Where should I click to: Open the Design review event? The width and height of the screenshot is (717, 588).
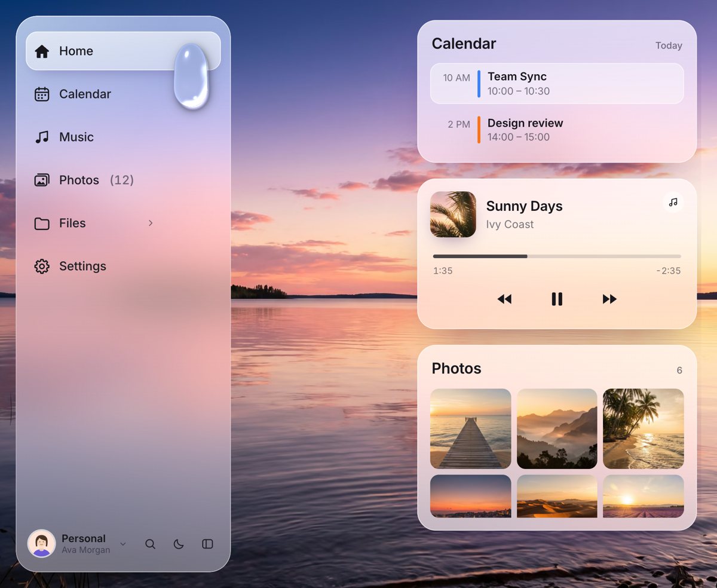pos(557,130)
